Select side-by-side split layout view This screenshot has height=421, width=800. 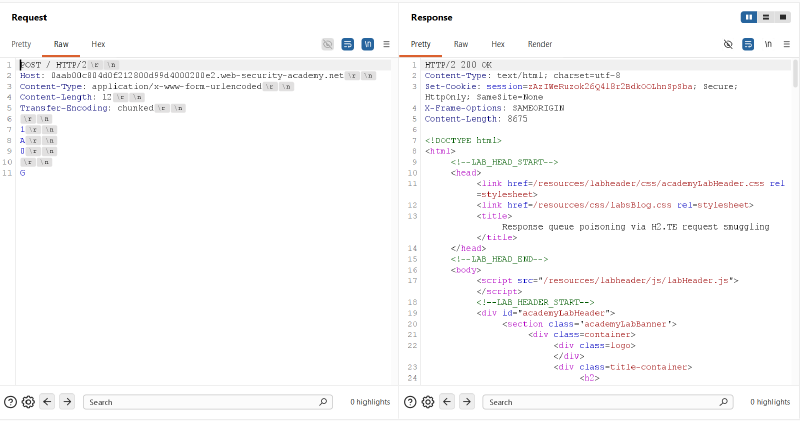(748, 17)
